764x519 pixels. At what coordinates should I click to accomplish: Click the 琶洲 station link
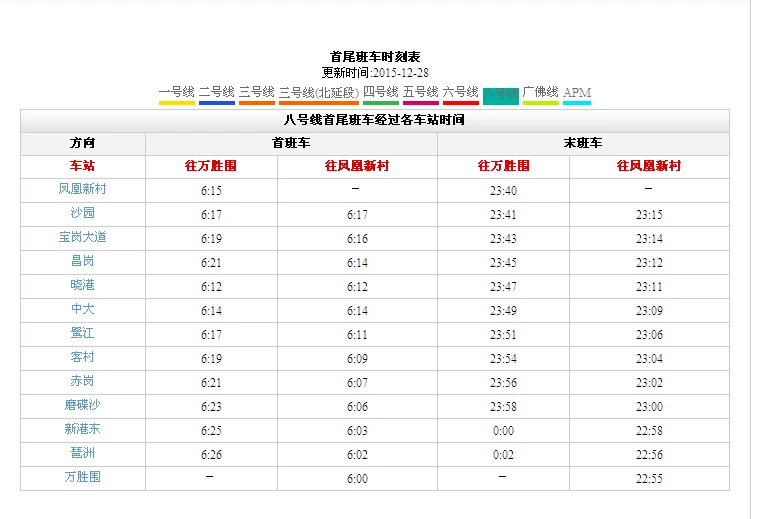click(82, 453)
